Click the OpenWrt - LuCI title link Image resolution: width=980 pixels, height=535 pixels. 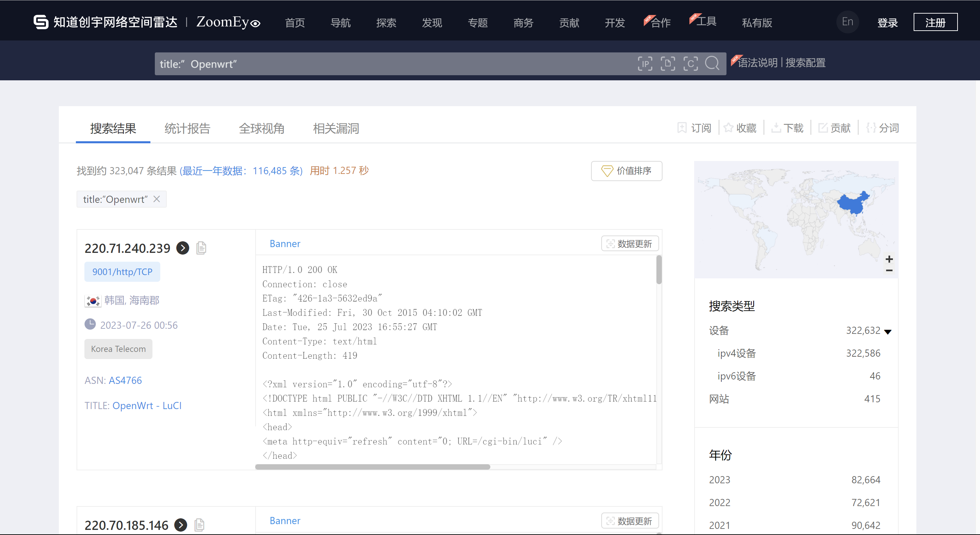tap(147, 405)
